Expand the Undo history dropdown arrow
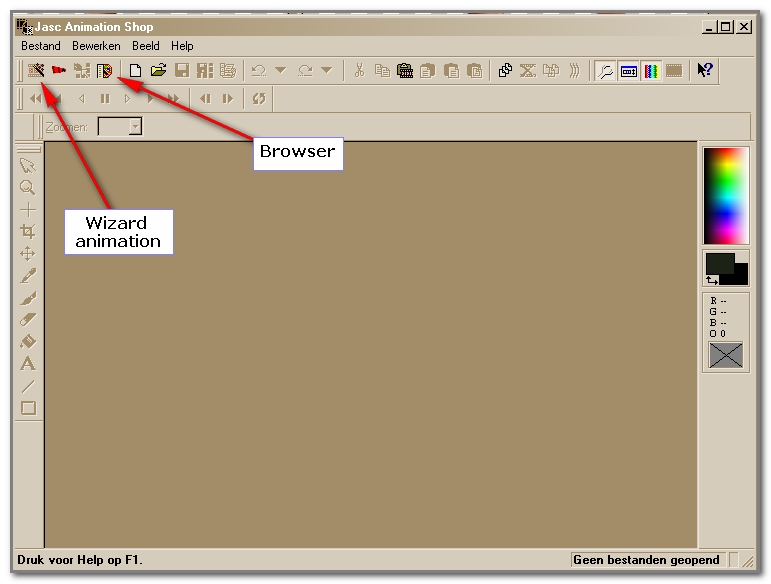The height and width of the screenshot is (584, 771). 280,70
